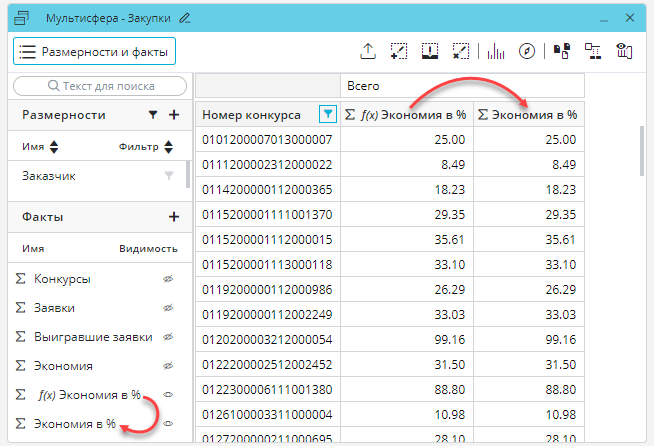Viewport: 654px width, 446px height.
Task: Click the export upload icon in toolbar
Action: coord(367,51)
